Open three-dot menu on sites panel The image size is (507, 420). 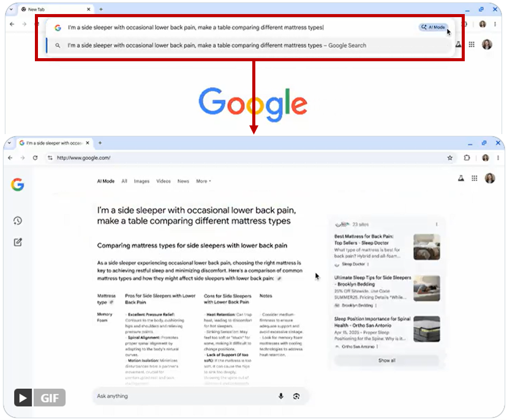[x=437, y=223]
